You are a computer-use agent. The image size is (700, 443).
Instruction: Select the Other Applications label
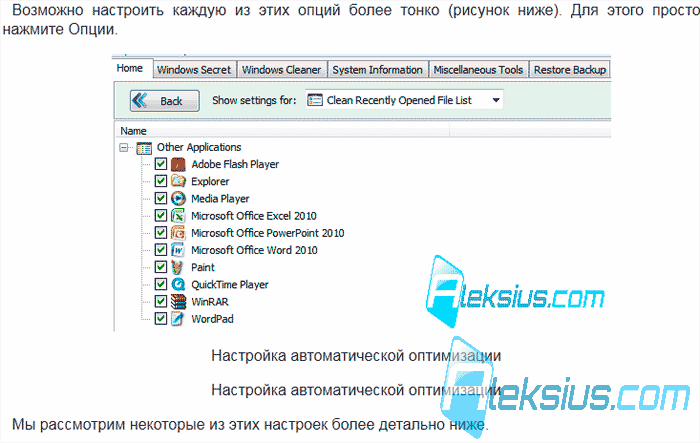coord(199,147)
